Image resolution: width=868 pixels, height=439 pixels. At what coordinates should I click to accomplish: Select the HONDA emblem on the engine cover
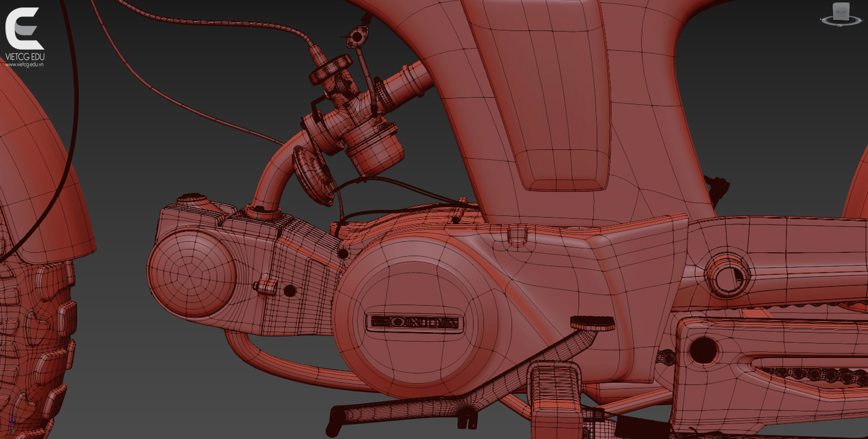pos(414,323)
